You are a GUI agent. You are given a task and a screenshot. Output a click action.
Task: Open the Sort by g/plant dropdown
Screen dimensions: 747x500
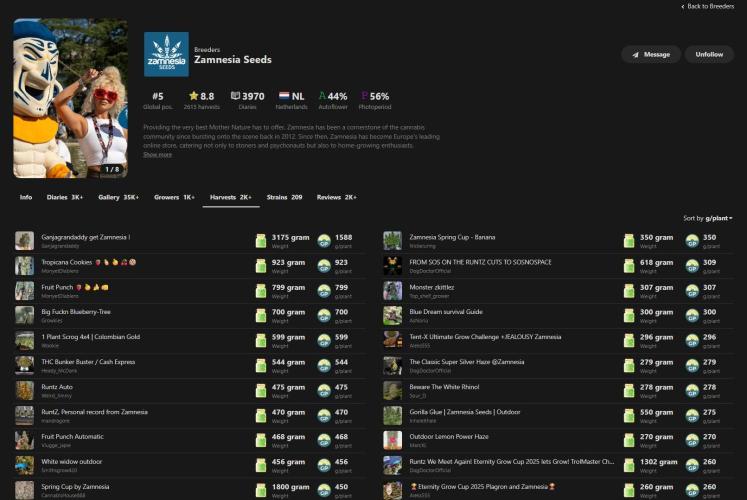[x=708, y=218]
